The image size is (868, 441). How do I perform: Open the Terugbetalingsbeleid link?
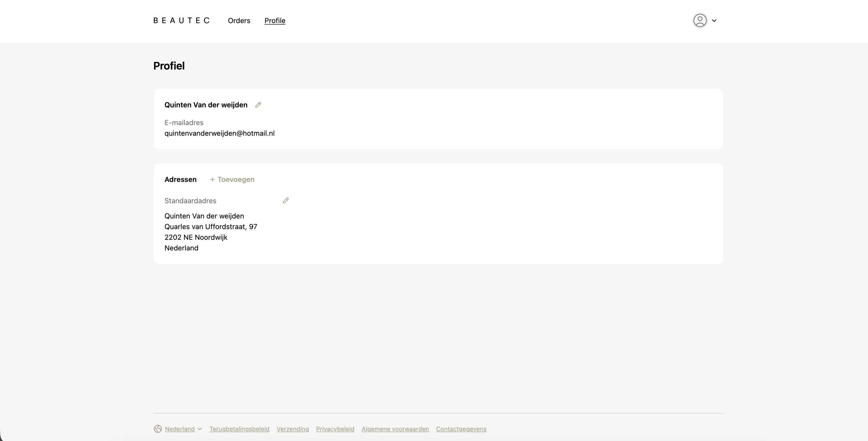(239, 429)
